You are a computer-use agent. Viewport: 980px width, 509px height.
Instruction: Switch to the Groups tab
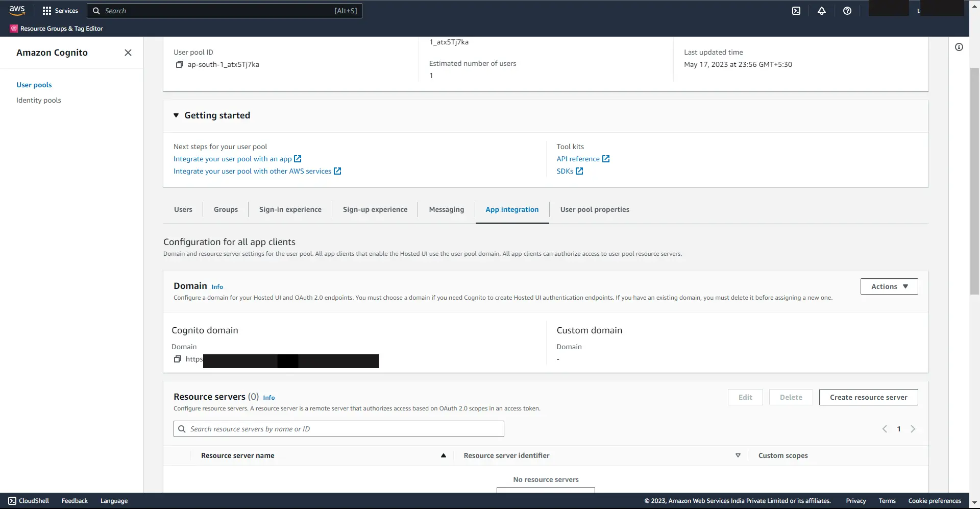tap(226, 209)
